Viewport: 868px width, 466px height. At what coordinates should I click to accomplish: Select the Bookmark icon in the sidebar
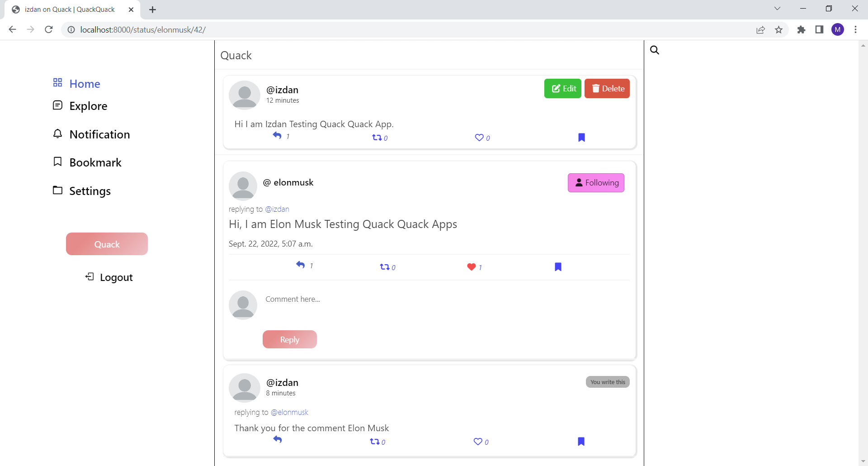[57, 161]
